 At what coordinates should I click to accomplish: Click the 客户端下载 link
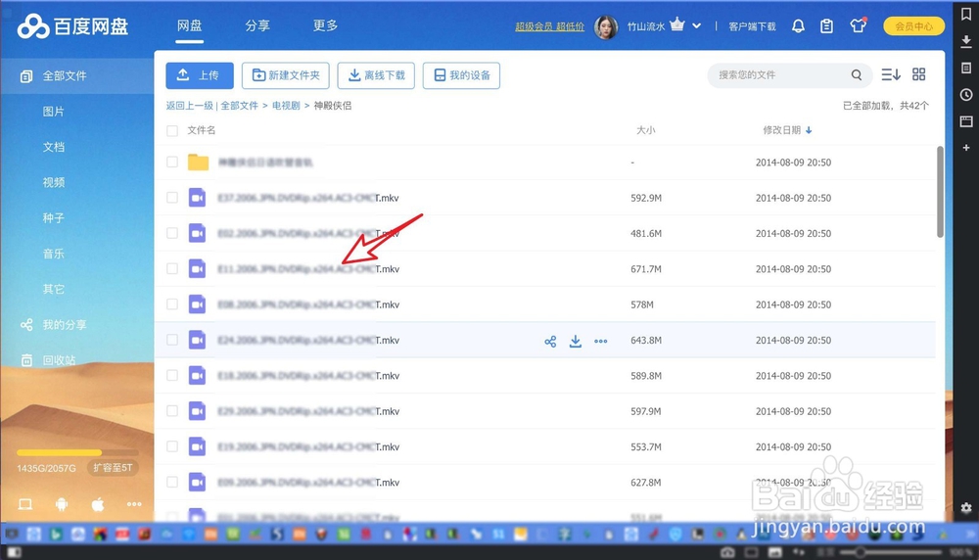pos(752,26)
